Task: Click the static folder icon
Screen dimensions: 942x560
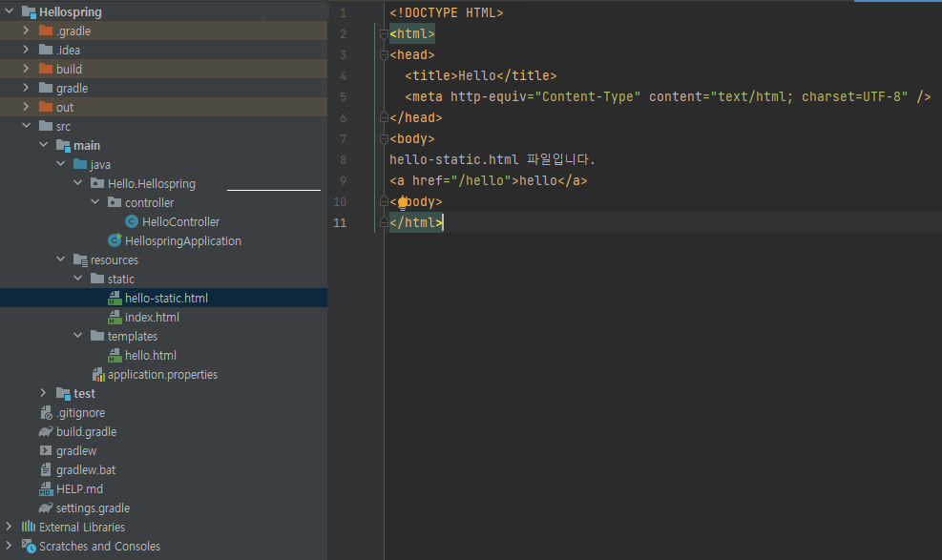Action: pyautogui.click(x=97, y=280)
